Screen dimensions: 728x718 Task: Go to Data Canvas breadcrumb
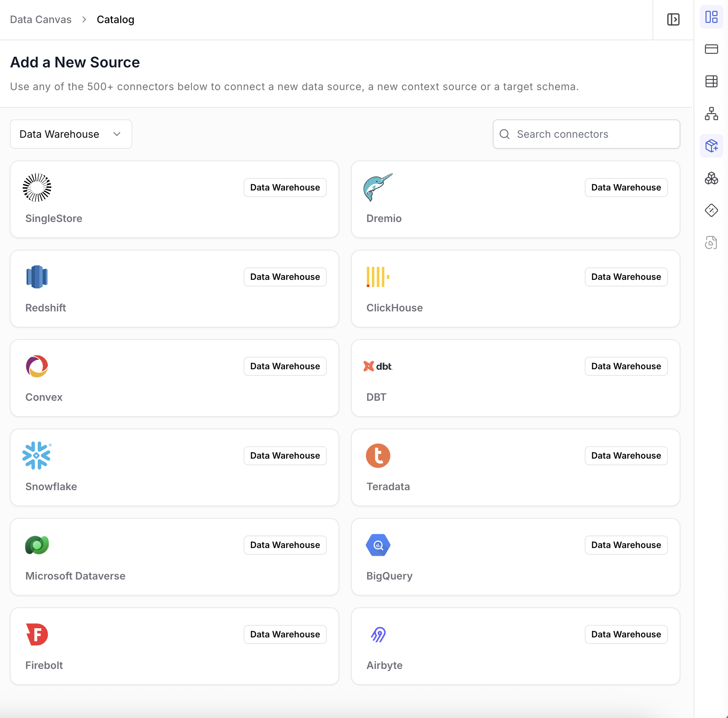[41, 19]
